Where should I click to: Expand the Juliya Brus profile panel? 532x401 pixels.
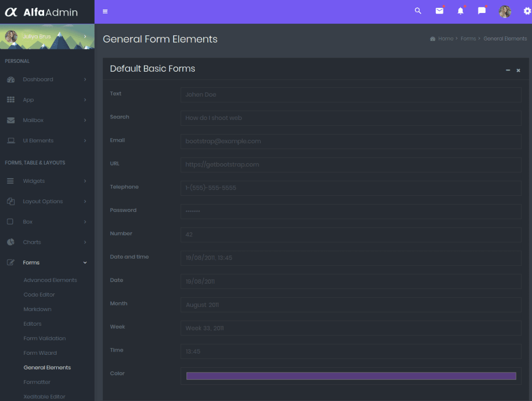[47, 36]
